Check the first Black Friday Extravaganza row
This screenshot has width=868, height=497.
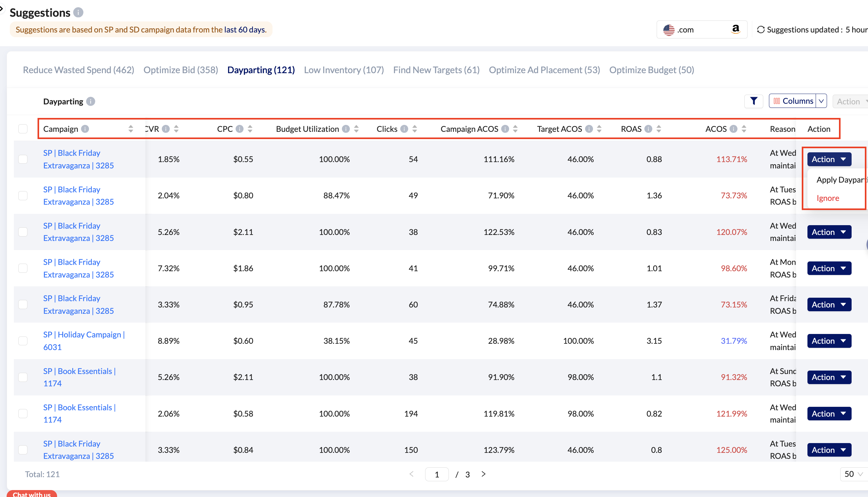tap(23, 159)
